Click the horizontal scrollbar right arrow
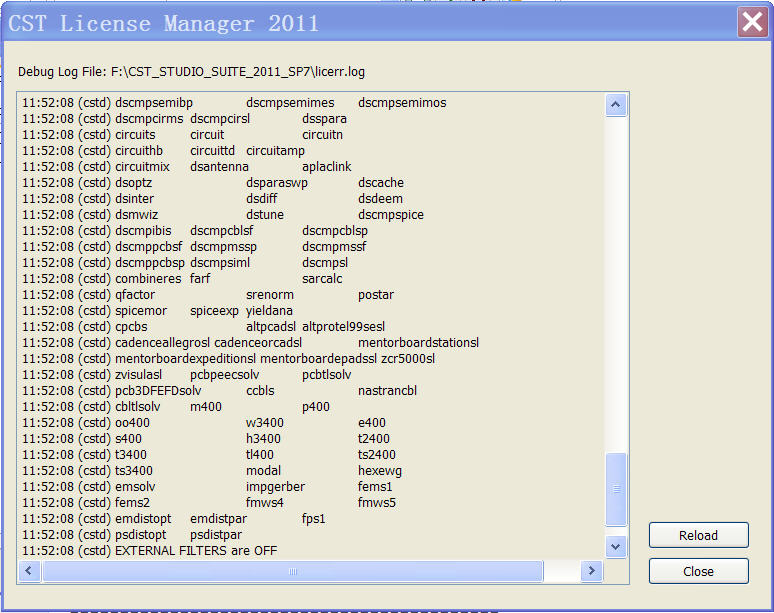 [x=591, y=571]
